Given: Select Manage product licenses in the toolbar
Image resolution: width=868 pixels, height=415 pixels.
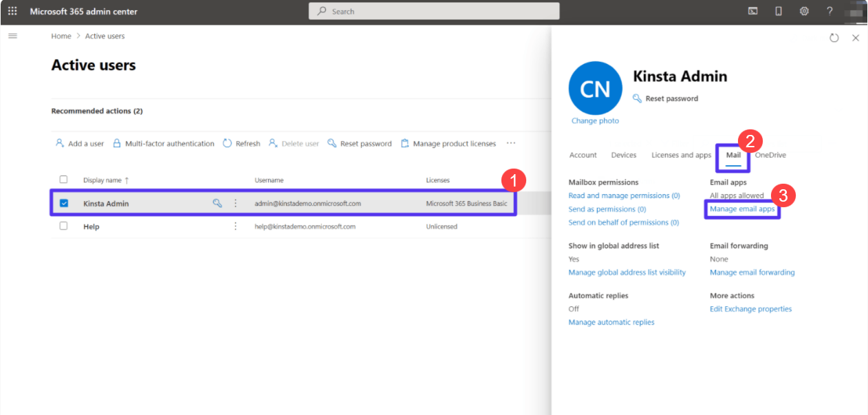Looking at the screenshot, I should click(x=449, y=143).
